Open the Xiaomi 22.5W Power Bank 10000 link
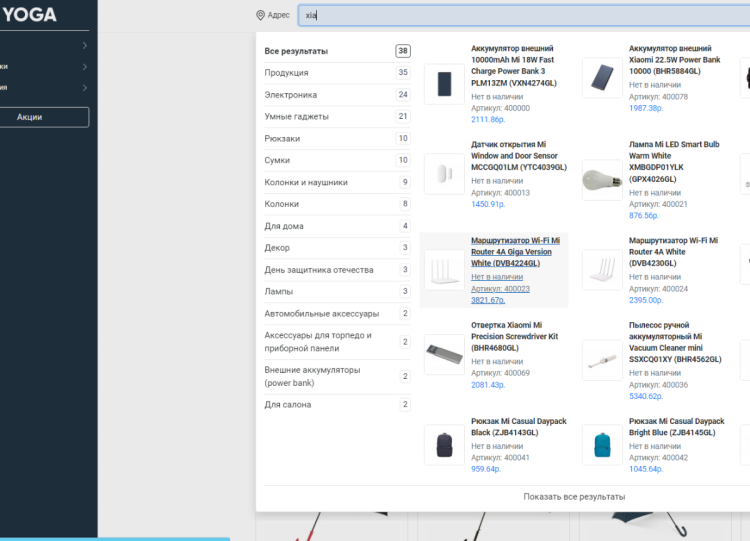This screenshot has width=750, height=541. point(675,60)
